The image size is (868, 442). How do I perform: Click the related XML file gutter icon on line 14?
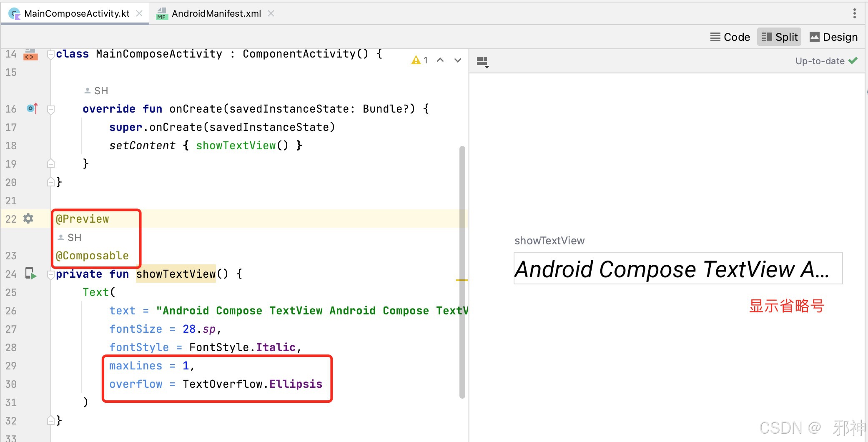coord(30,55)
